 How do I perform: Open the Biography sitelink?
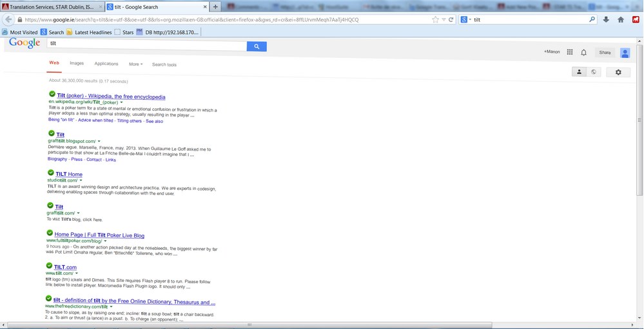(57, 159)
